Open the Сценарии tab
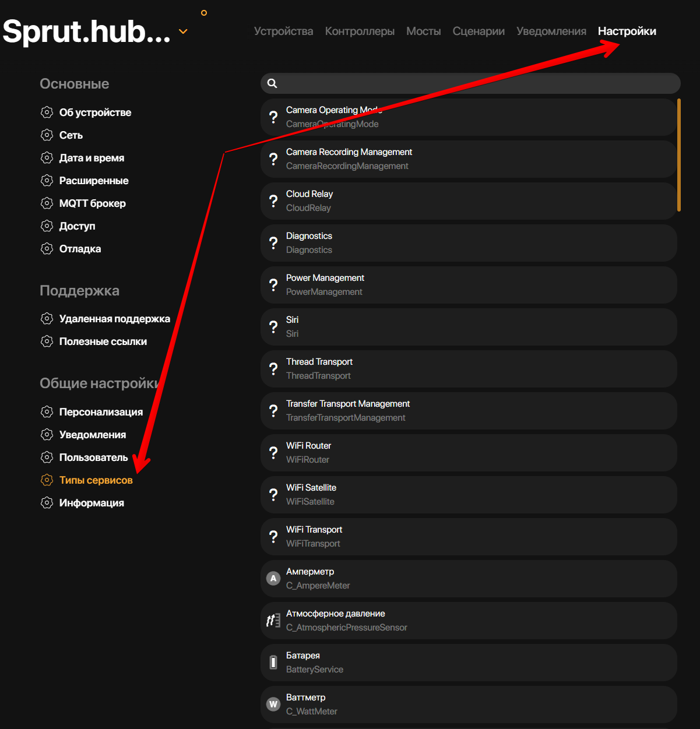 pyautogui.click(x=479, y=31)
